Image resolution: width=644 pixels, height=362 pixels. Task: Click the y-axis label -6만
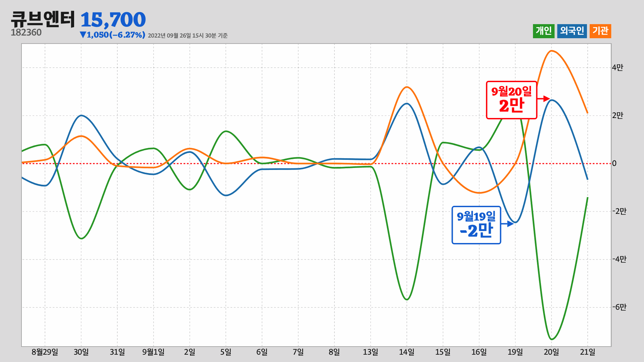619,307
